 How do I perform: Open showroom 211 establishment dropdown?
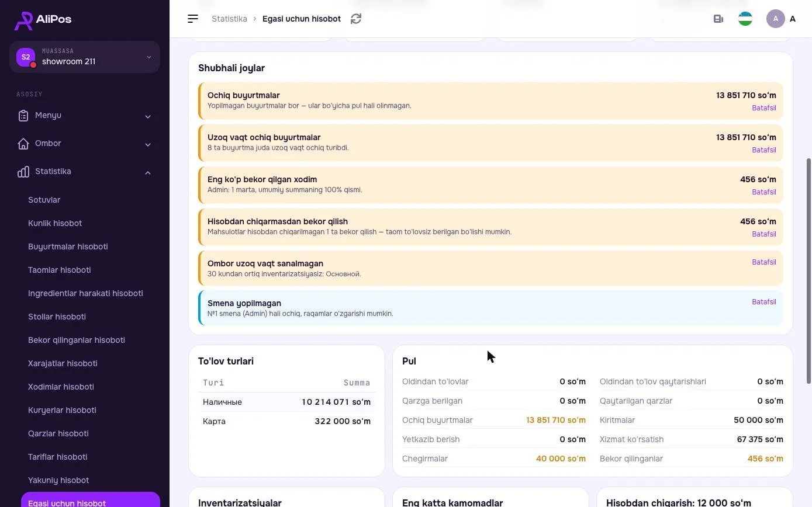pos(85,57)
